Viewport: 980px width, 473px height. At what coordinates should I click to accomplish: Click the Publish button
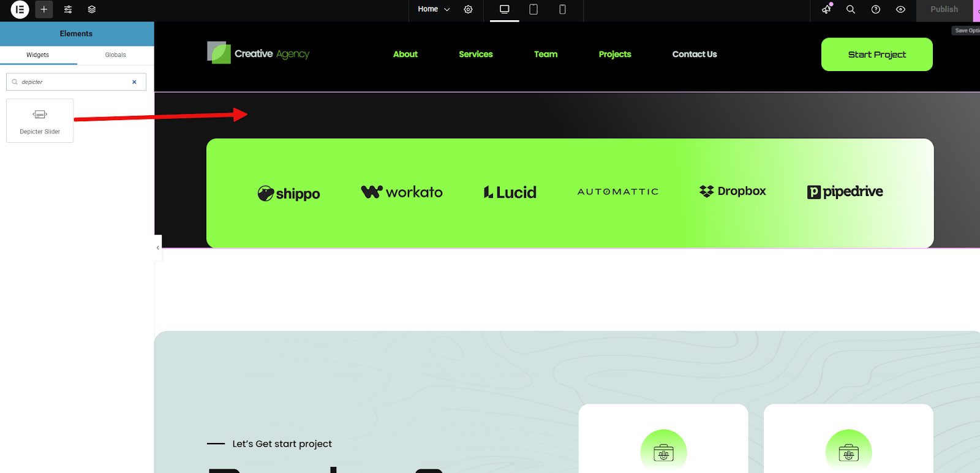tap(944, 10)
